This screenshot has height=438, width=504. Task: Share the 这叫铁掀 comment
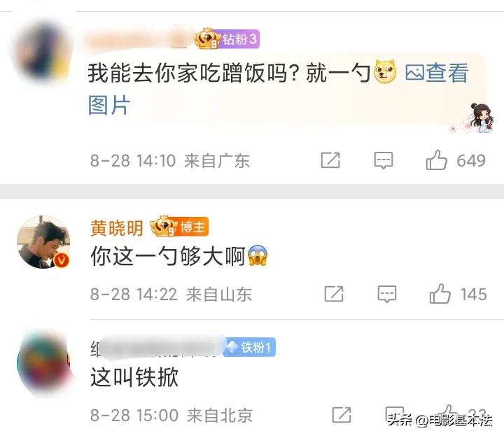pos(342,415)
